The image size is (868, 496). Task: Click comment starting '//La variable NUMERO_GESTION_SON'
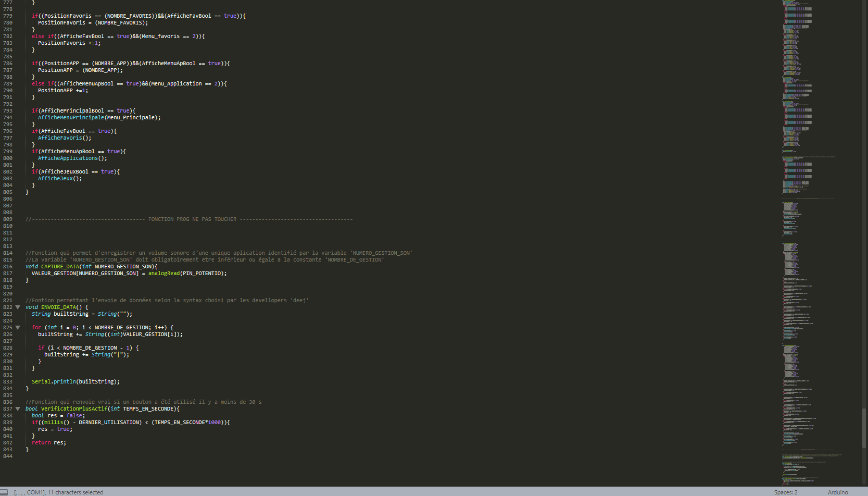tap(205, 260)
